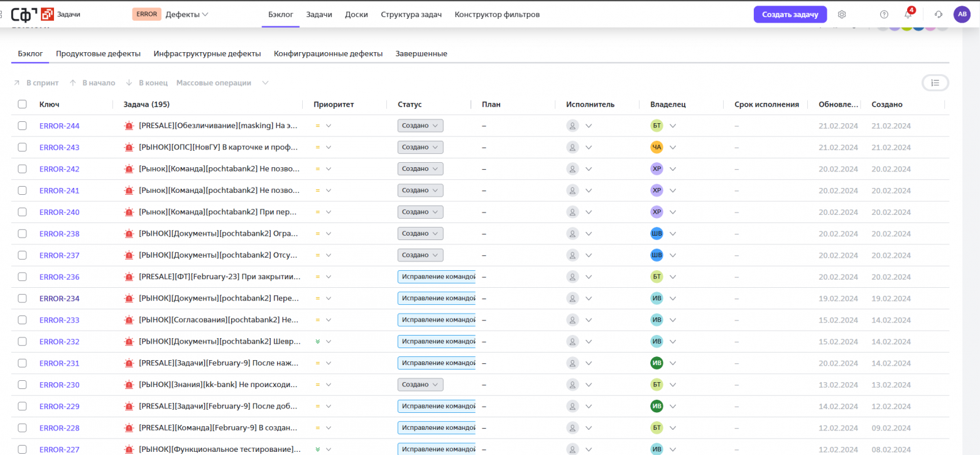Open notifications bell with 4 badge
This screenshot has height=455, width=980.
(x=908, y=14)
